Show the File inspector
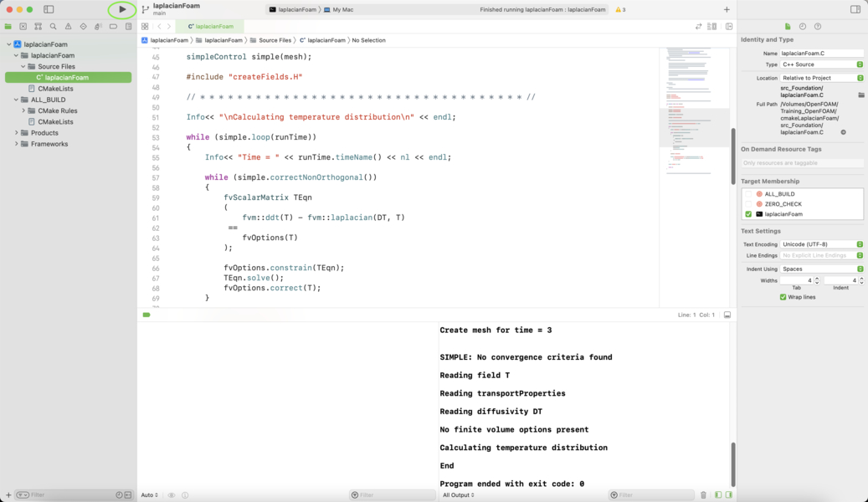Screen dimensions: 868x502 tap(788, 27)
